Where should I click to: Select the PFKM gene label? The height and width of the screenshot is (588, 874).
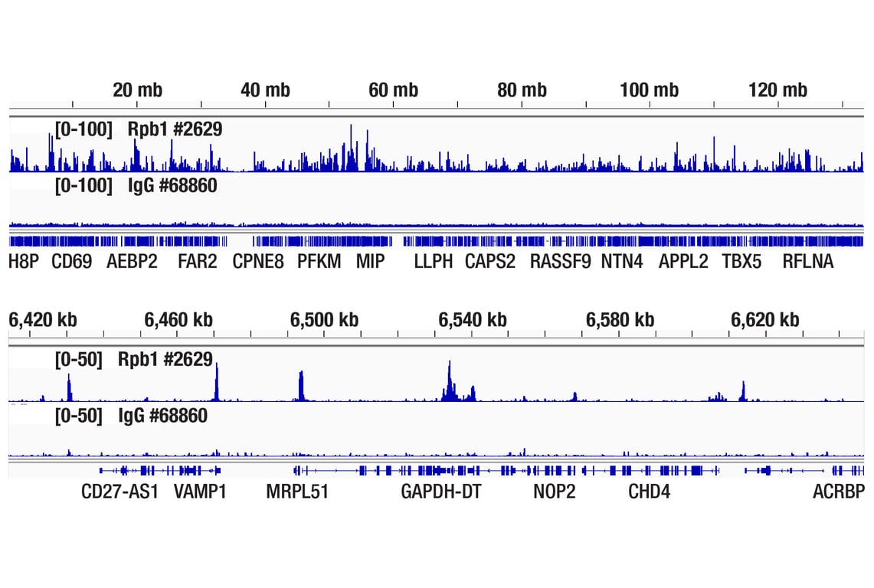(x=319, y=262)
